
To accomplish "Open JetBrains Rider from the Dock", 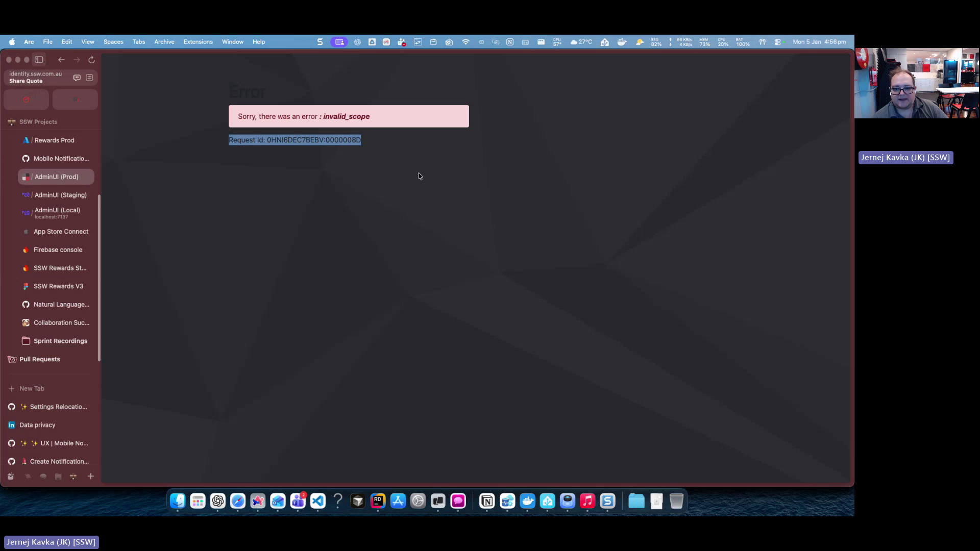I will click(378, 502).
